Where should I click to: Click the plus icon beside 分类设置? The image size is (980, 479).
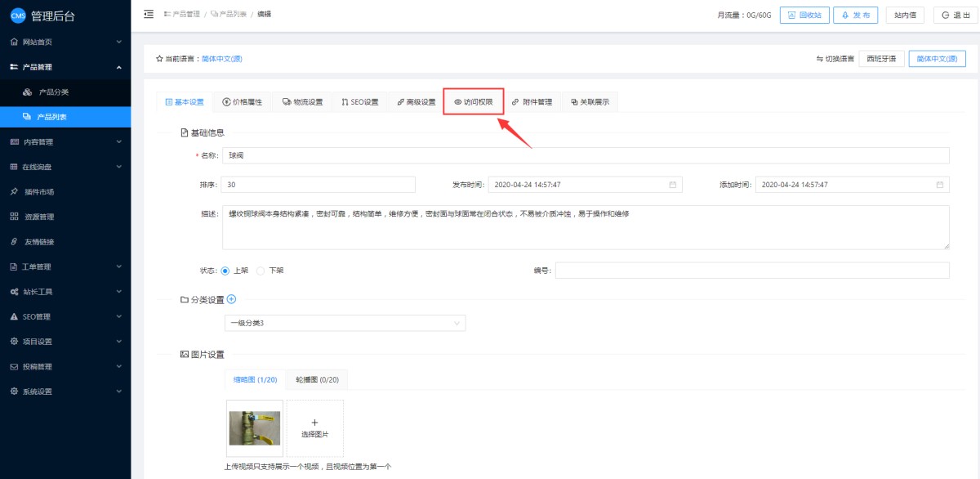tap(231, 299)
